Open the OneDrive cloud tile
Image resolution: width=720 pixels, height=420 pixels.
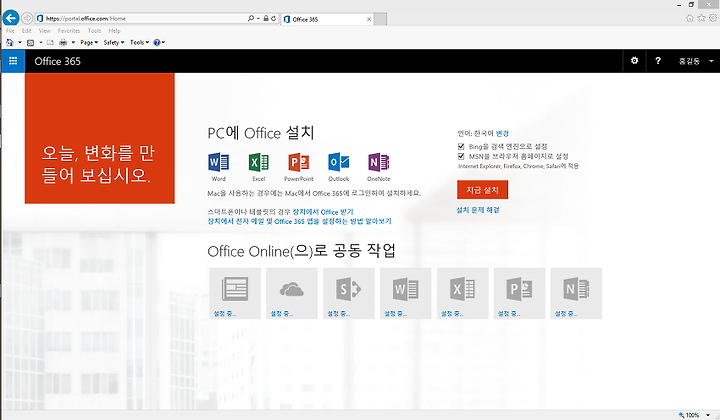292,293
